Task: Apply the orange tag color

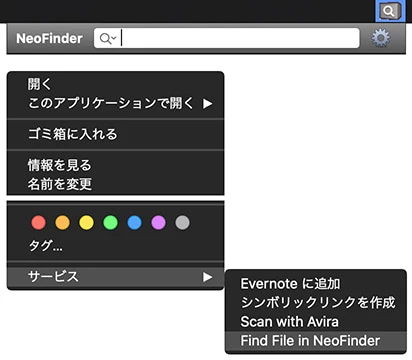Action: tap(63, 223)
